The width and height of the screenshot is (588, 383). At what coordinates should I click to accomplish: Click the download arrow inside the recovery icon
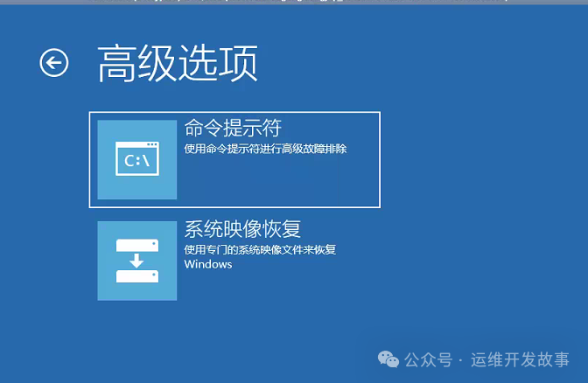pos(137,261)
